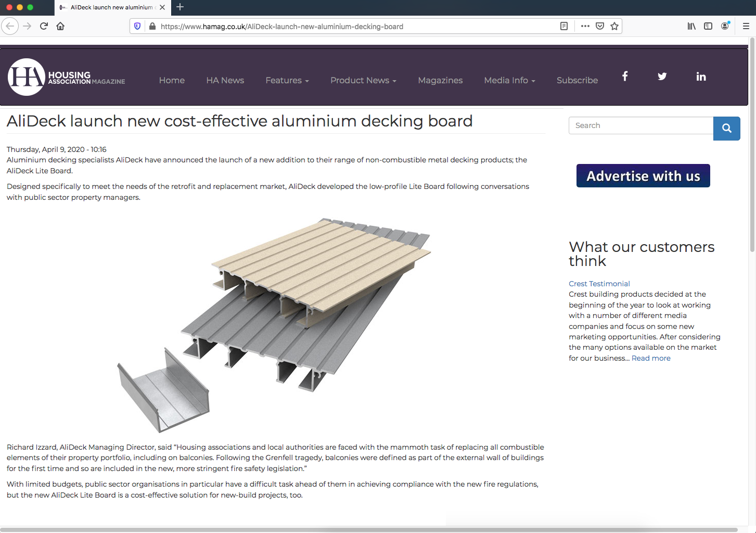Reload the current page
The image size is (756, 533).
[44, 26]
